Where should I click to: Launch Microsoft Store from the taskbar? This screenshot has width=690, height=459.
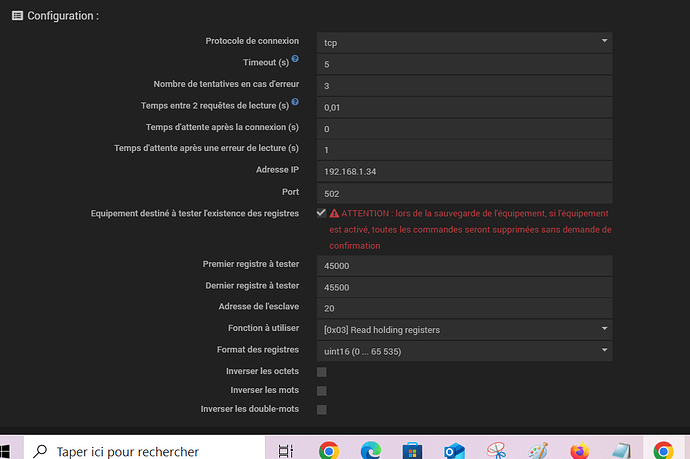click(412, 451)
